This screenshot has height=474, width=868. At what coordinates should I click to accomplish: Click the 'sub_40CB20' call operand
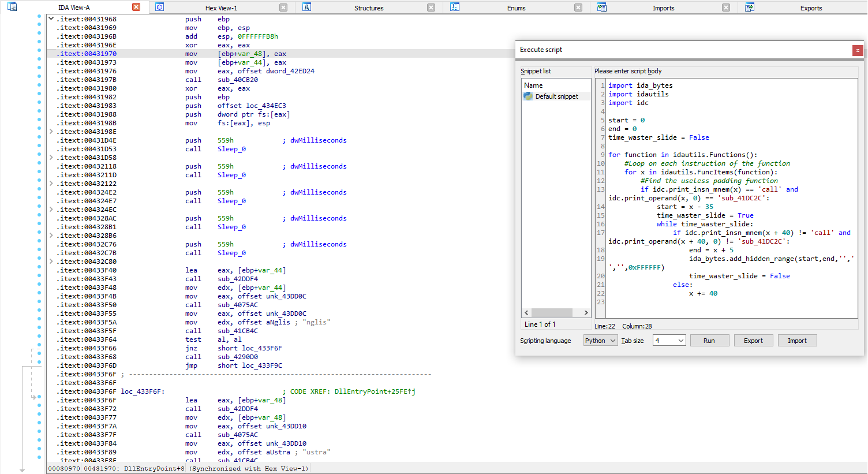coord(237,80)
